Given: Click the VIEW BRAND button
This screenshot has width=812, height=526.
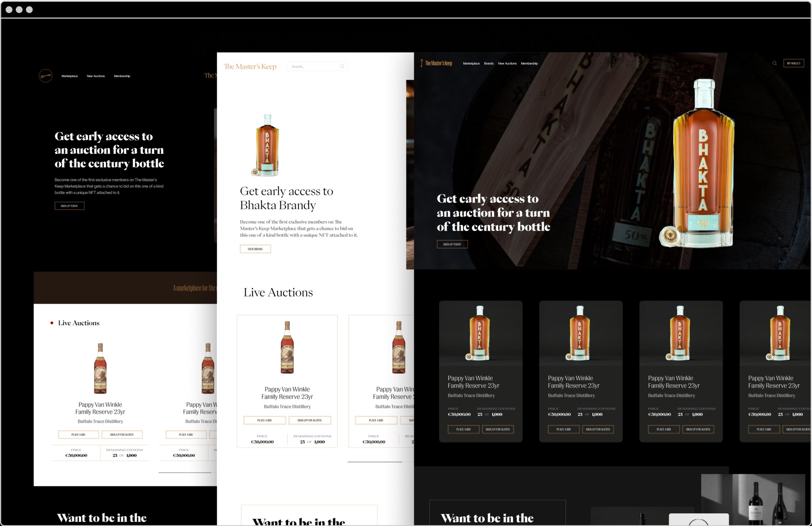Looking at the screenshot, I should [255, 249].
